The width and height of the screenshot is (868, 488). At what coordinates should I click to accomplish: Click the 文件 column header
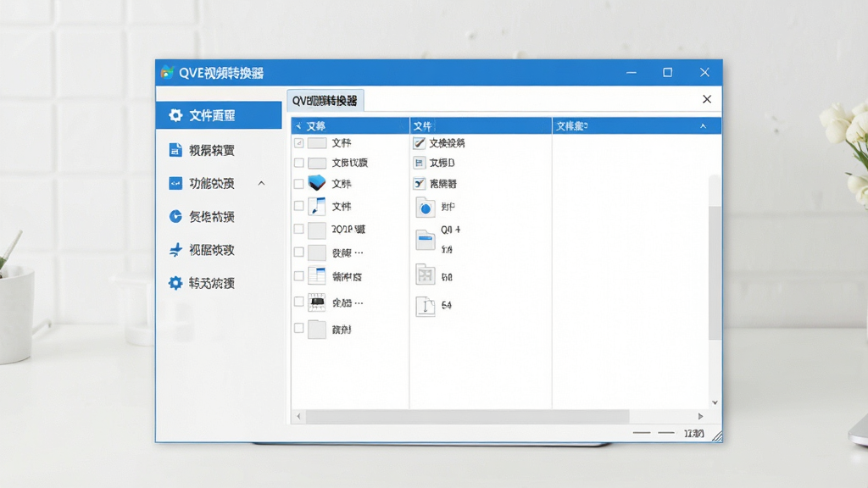481,126
